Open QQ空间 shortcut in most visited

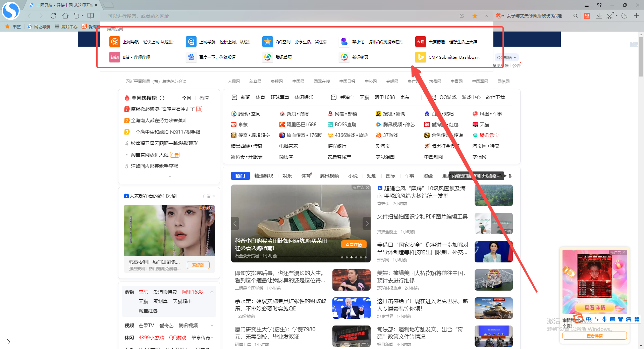coord(294,42)
